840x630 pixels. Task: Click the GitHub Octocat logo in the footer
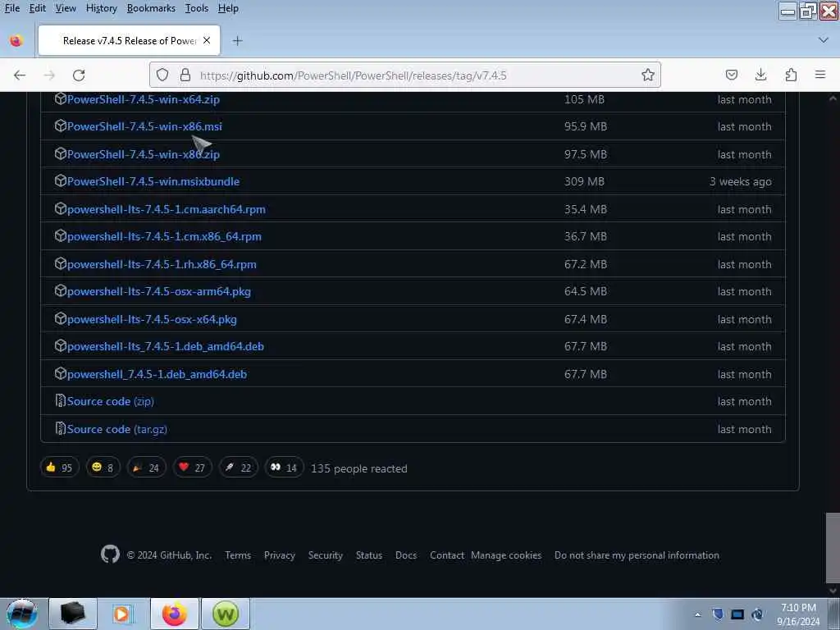point(111,554)
